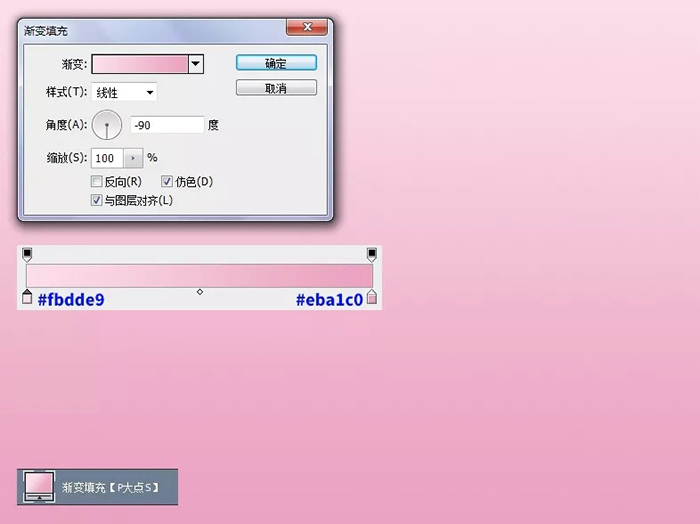
Task: Click the 渐变填充【P大点S】 layer name
Action: tap(111, 487)
